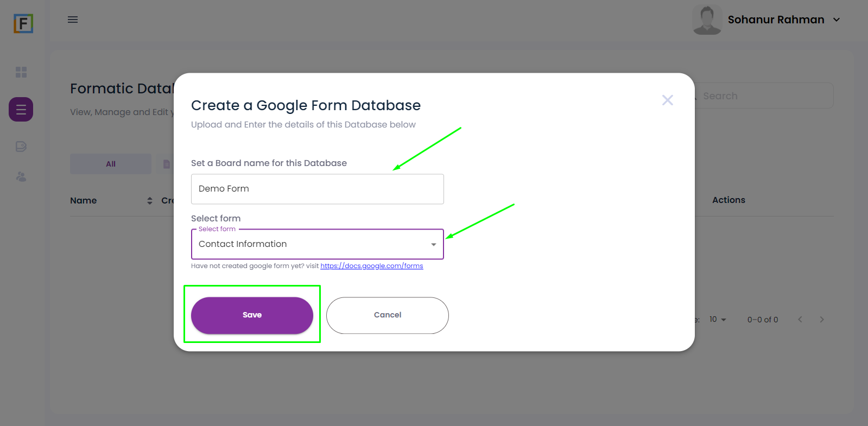The height and width of the screenshot is (426, 868).
Task: Select the document icon filter tab
Action: pyautogui.click(x=167, y=164)
